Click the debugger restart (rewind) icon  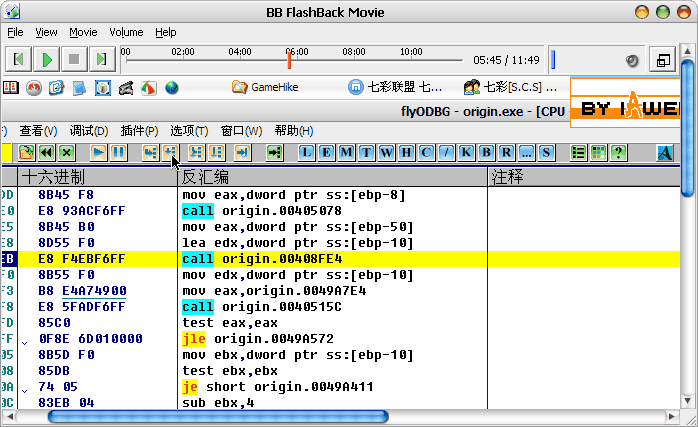pos(46,152)
